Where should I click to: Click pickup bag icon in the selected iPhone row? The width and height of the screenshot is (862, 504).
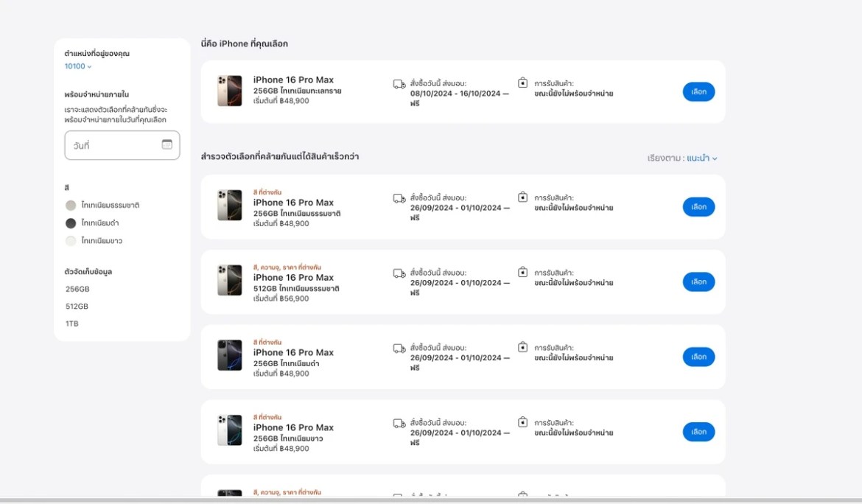(x=522, y=83)
